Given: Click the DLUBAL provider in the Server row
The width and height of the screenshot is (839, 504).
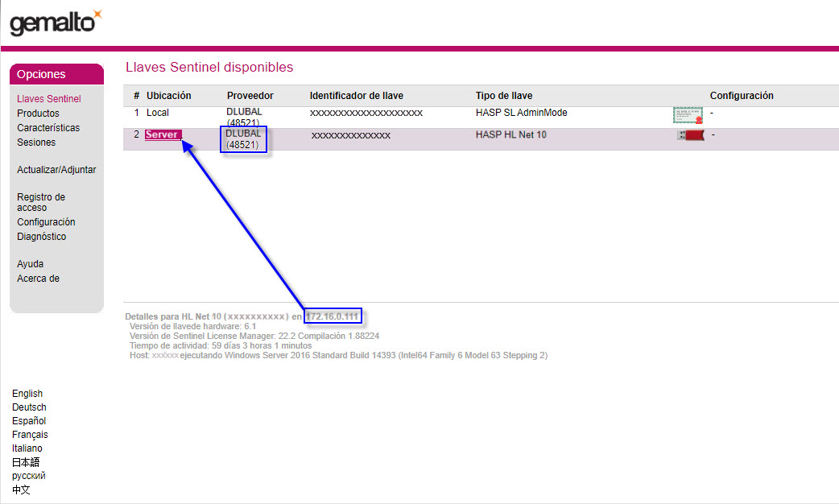Looking at the screenshot, I should pyautogui.click(x=243, y=139).
